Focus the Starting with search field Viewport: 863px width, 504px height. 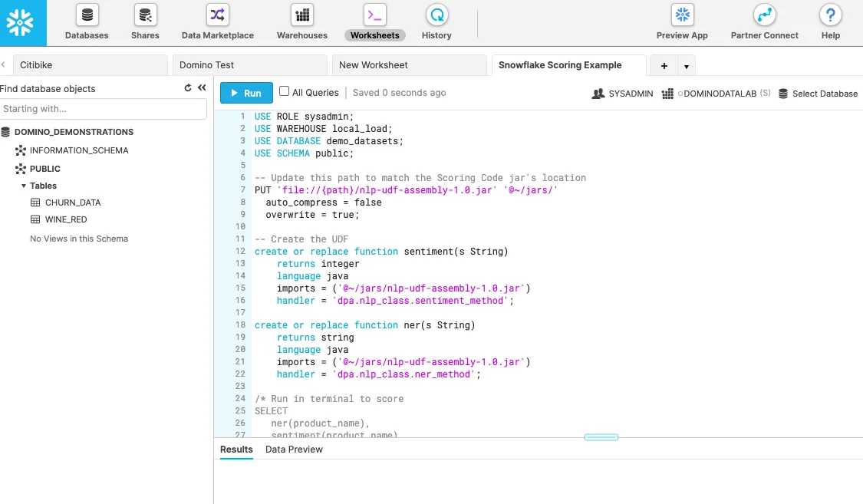104,109
